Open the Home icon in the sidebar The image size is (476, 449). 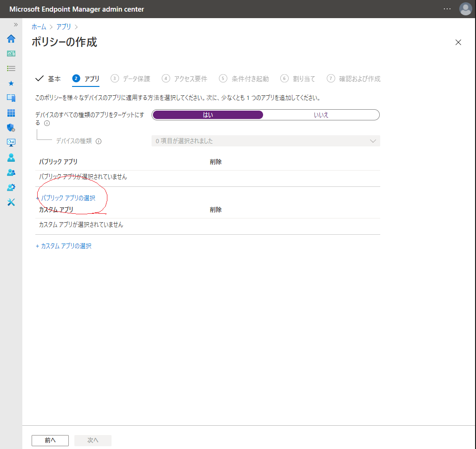tap(11, 39)
